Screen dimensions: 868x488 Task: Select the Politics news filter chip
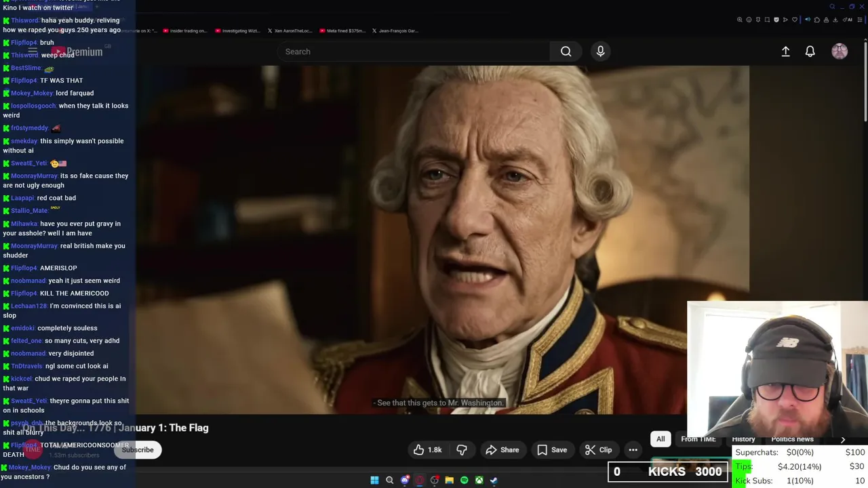point(792,439)
